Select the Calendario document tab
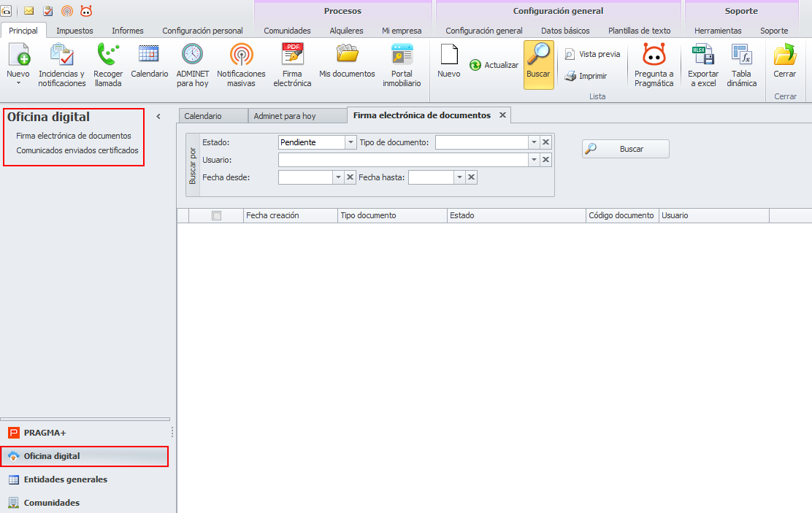 pyautogui.click(x=212, y=116)
